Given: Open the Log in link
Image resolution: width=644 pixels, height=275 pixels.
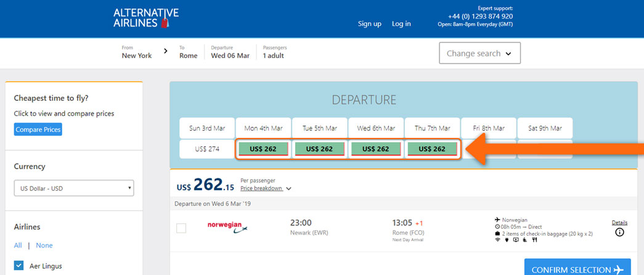Looking at the screenshot, I should pyautogui.click(x=401, y=24).
